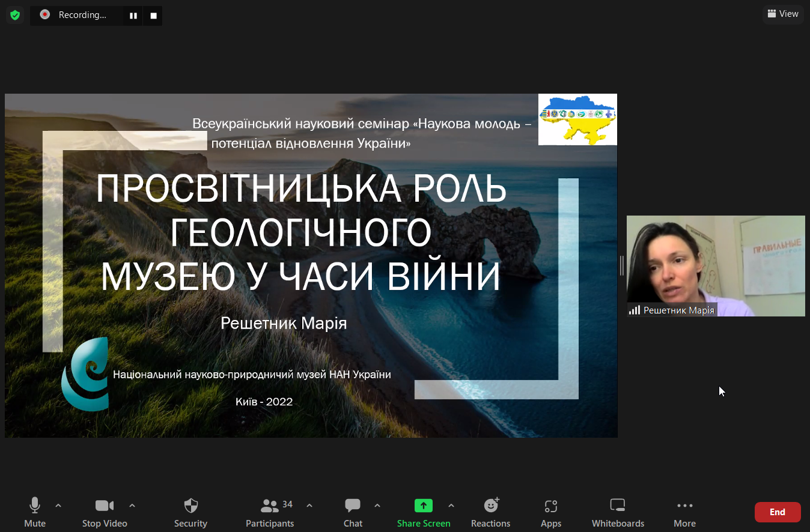Stop Video camera toggle
Image resolution: width=810 pixels, height=532 pixels.
tap(105, 512)
